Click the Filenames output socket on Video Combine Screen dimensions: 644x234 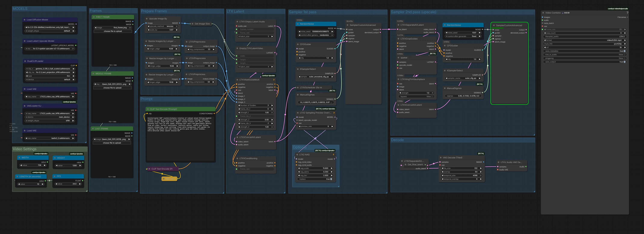[627, 17]
